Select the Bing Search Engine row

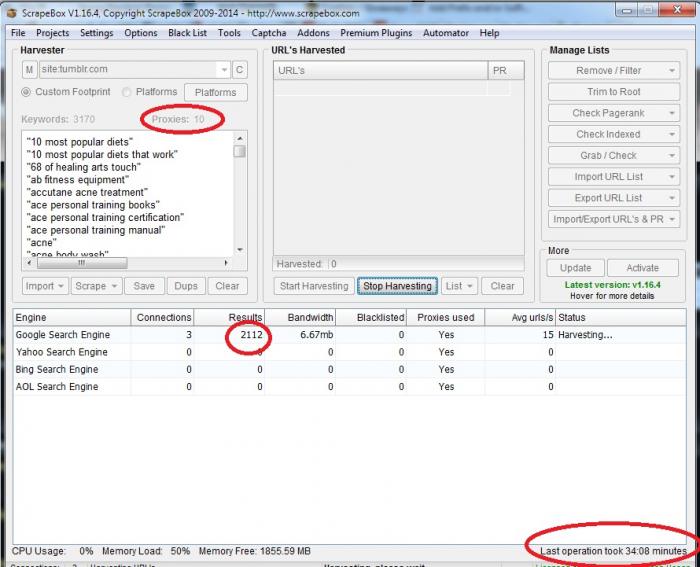(350, 370)
